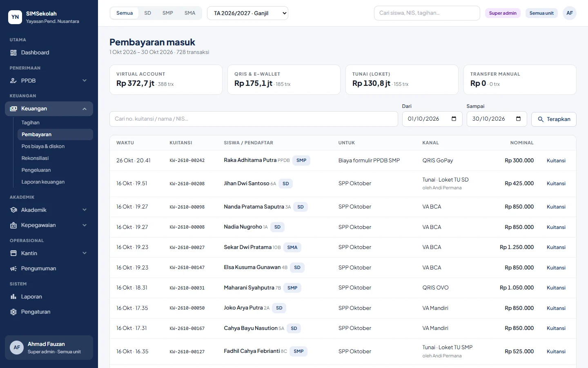Screen dimensions: 588x368
Task: Click the YN school logo
Action: coord(15,17)
